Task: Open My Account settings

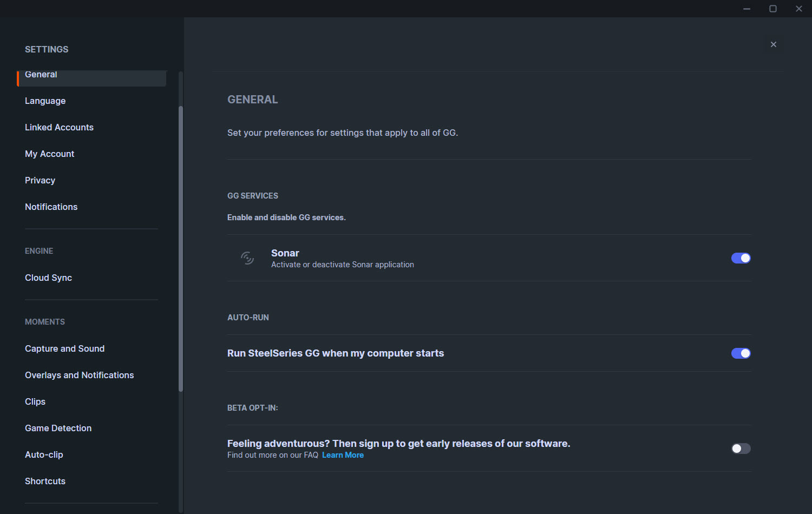Action: pos(49,154)
